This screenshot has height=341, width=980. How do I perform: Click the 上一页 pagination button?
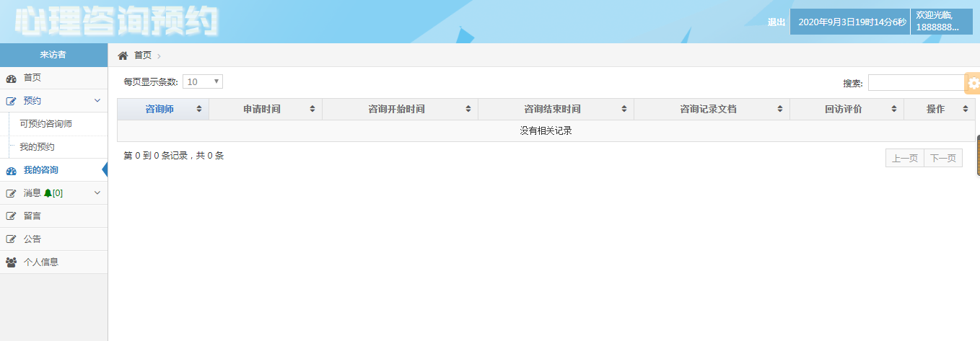905,158
